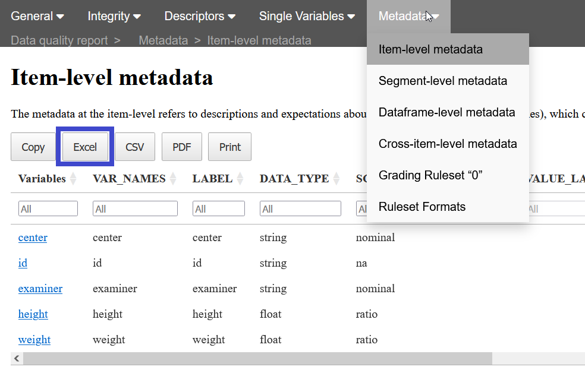Click the horizontal scrollbar left arrow
This screenshot has height=392, width=585.
(x=17, y=358)
